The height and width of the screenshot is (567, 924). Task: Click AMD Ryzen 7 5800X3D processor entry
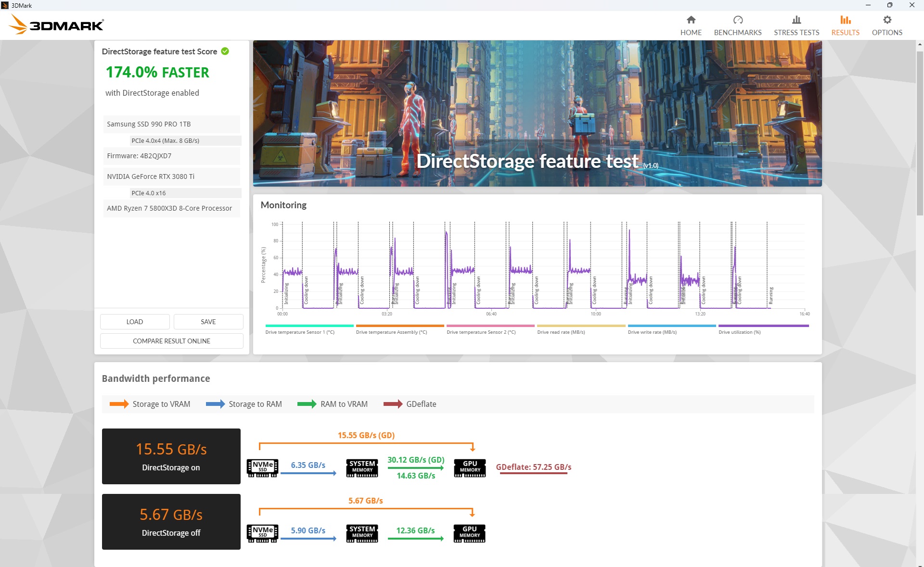pos(171,208)
